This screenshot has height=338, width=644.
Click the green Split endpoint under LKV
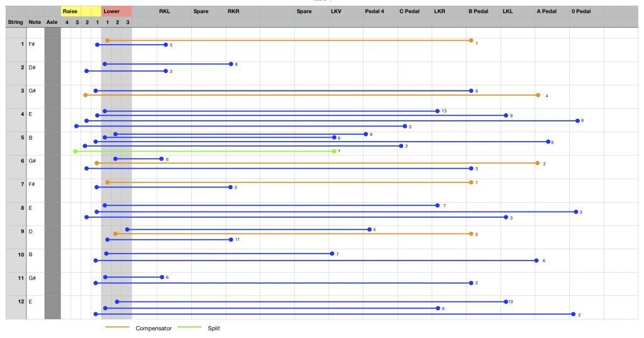[x=335, y=151]
